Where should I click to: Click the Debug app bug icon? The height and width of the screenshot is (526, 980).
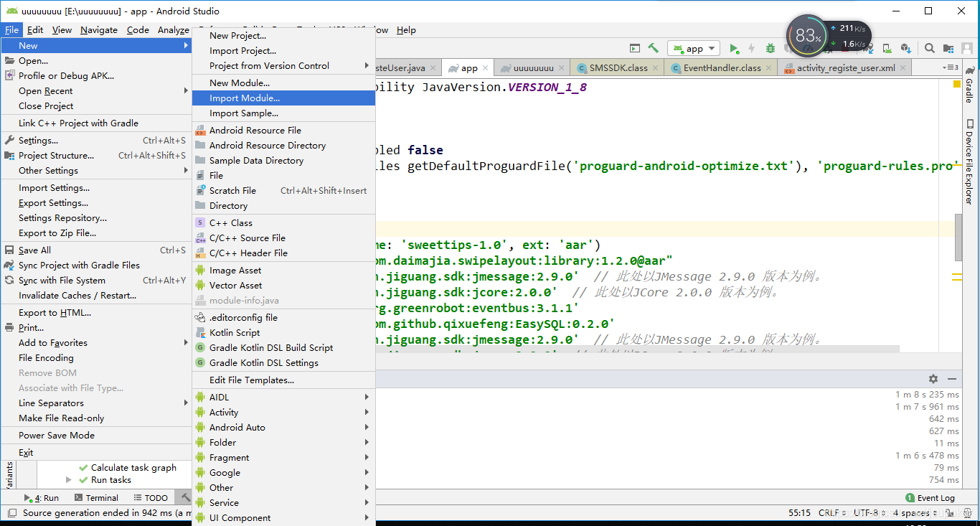point(770,48)
